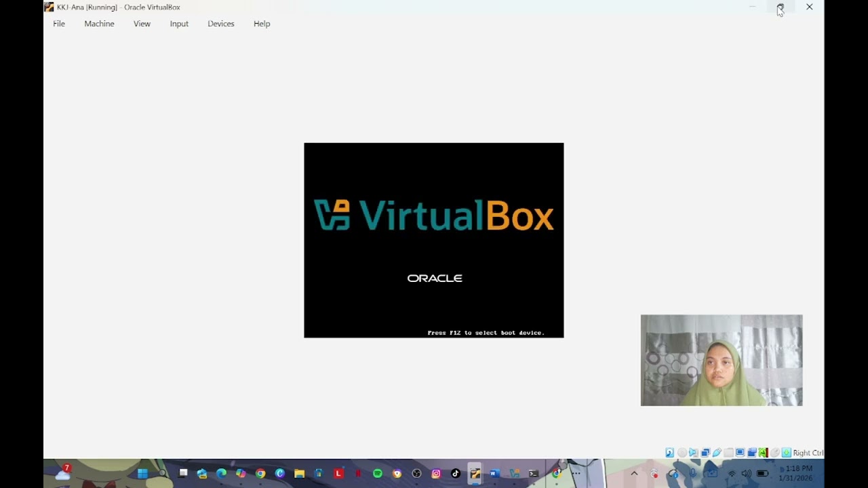868x488 pixels.
Task: Open the Input menu
Action: [179, 24]
